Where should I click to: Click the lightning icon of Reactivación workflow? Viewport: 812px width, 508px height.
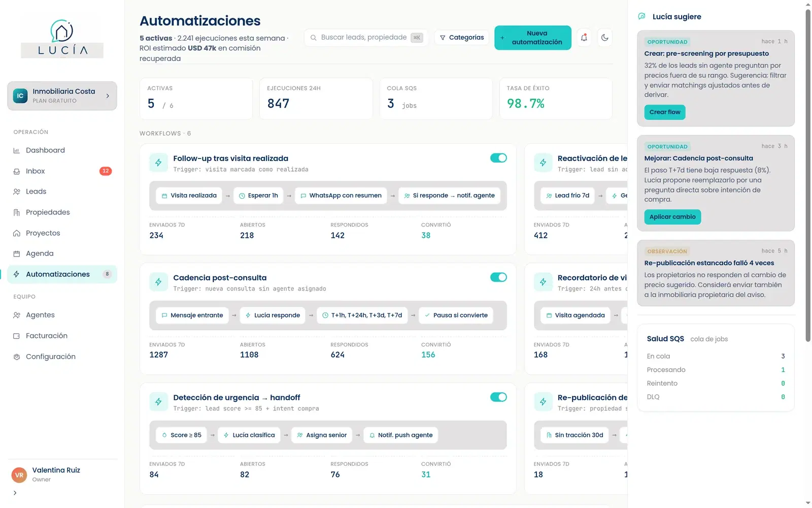(543, 163)
